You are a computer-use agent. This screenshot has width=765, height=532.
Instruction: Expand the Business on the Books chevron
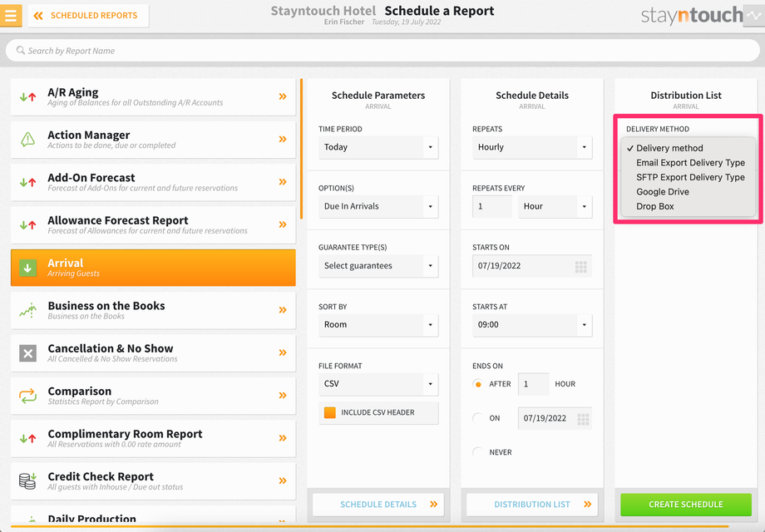click(x=283, y=310)
